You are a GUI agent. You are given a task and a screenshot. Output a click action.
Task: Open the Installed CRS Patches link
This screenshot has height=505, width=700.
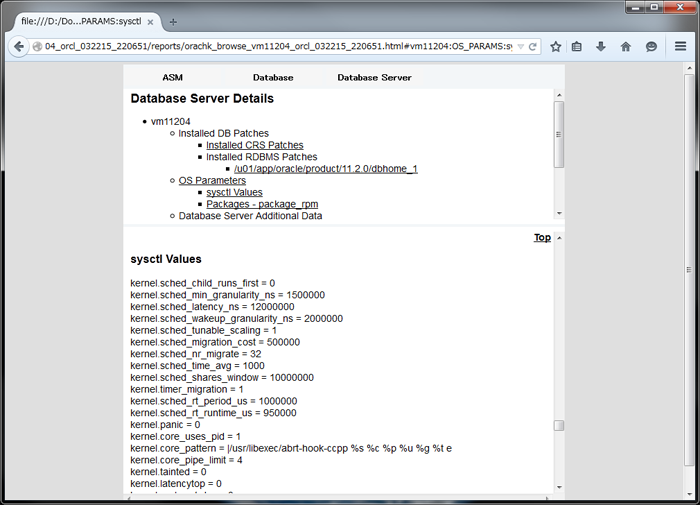point(254,145)
